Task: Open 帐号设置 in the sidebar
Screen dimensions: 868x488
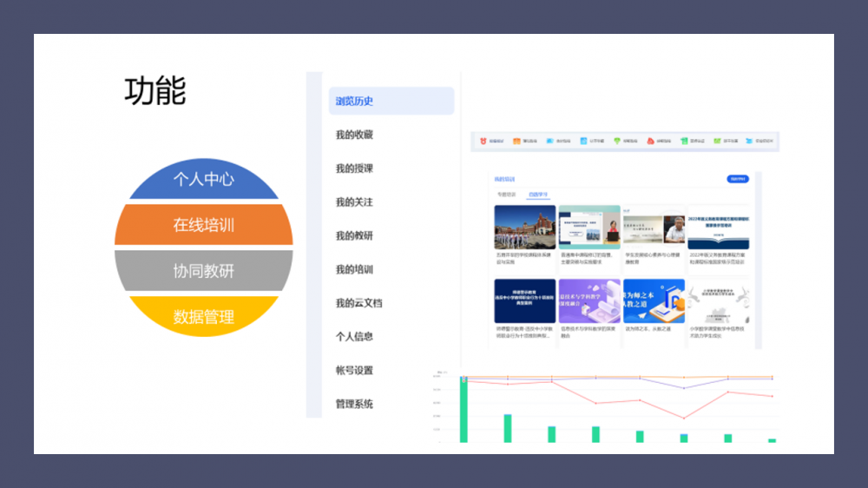Action: point(355,371)
